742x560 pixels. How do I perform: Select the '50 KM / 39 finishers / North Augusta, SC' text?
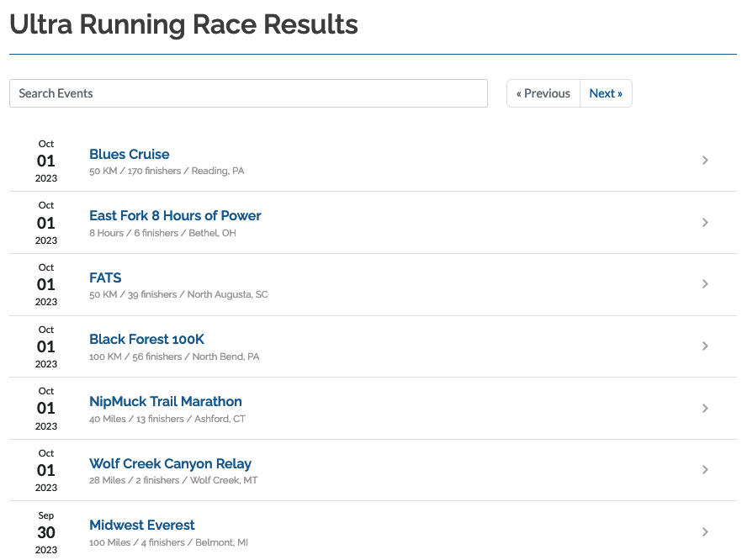pyautogui.click(x=178, y=294)
